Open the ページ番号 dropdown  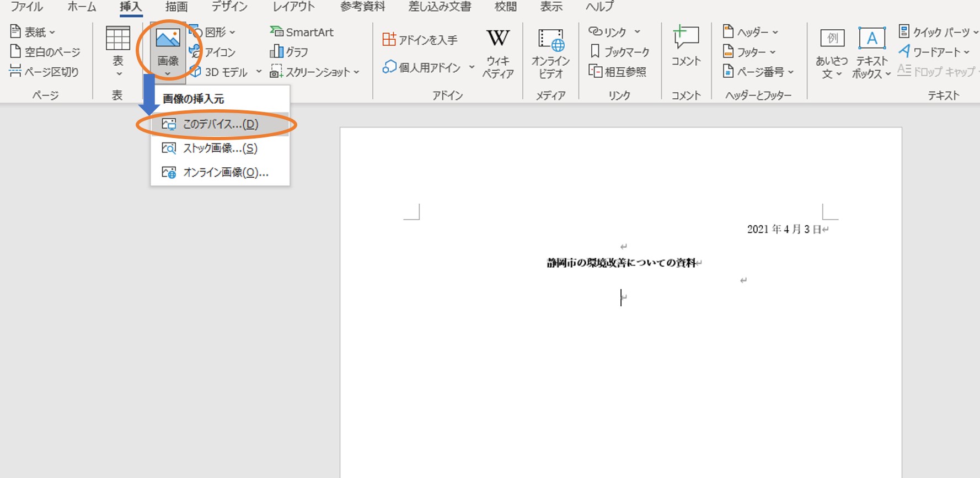point(758,72)
